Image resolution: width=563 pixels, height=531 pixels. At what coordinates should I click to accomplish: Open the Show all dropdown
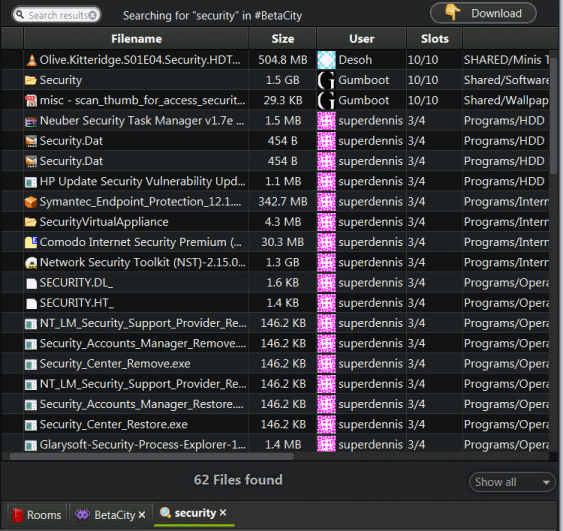tap(512, 482)
